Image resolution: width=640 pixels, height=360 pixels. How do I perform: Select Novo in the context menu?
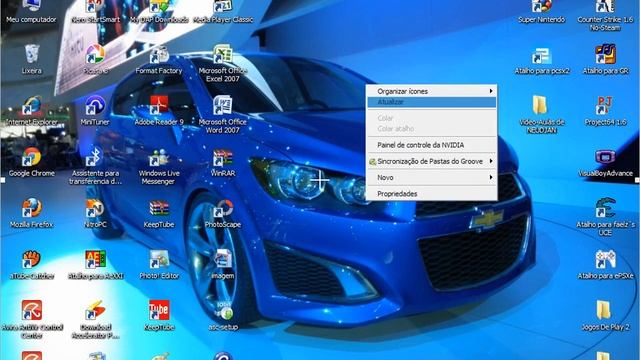[x=431, y=178]
